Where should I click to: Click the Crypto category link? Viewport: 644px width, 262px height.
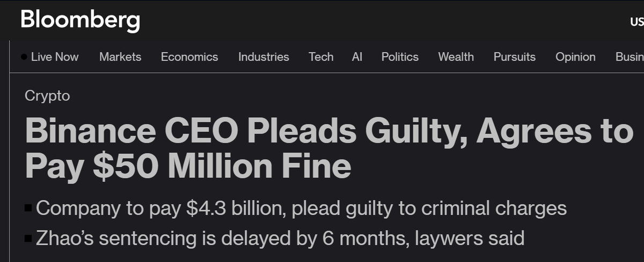47,96
